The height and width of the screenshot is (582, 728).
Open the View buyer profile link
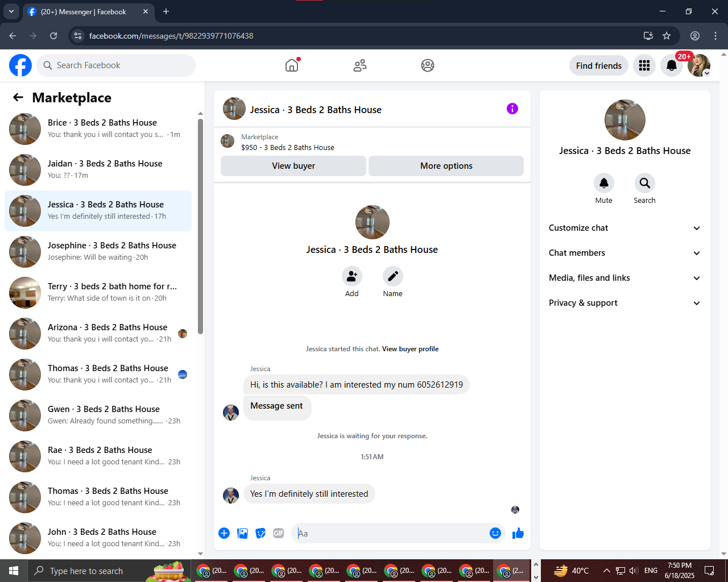[x=411, y=349]
